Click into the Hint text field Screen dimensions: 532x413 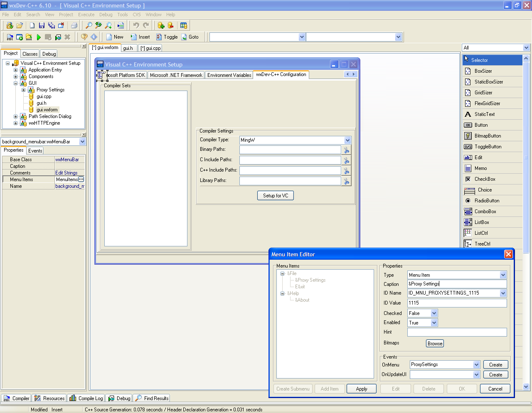[457, 332]
